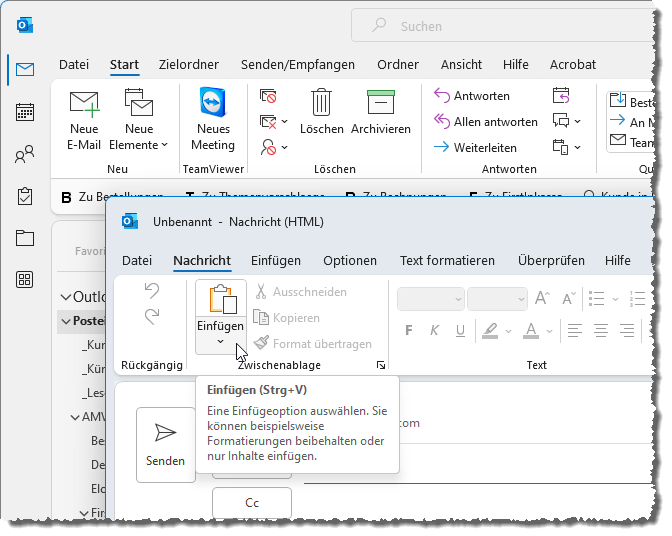The image size is (672, 536).
Task: Click the meeting reply icon beside Antworten
Action: [561, 96]
